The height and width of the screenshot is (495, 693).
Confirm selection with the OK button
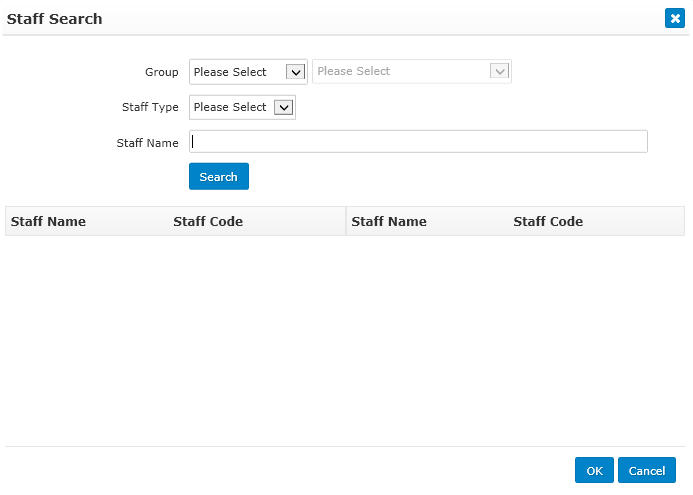(594, 470)
